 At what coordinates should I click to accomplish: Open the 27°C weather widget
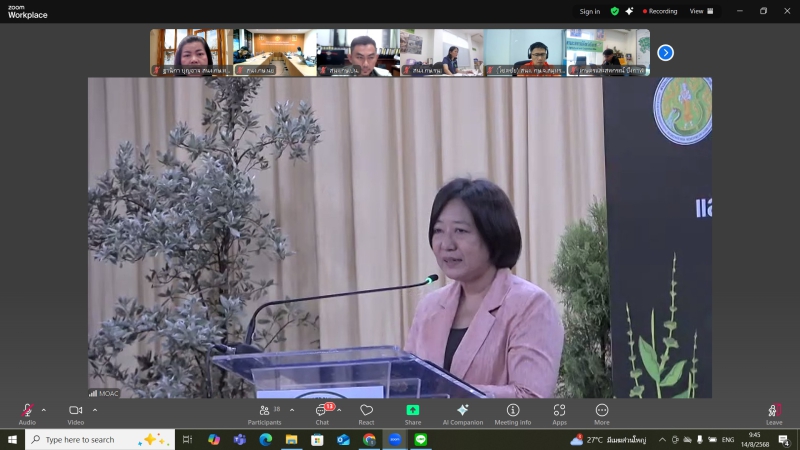[608, 439]
